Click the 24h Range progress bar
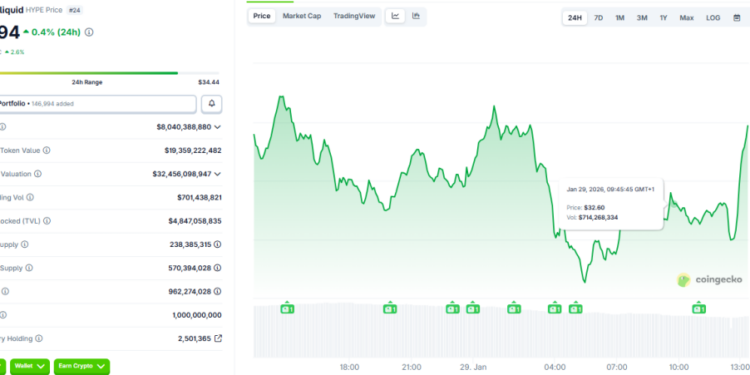Image resolution: width=750 pixels, height=375 pixels. click(110, 73)
